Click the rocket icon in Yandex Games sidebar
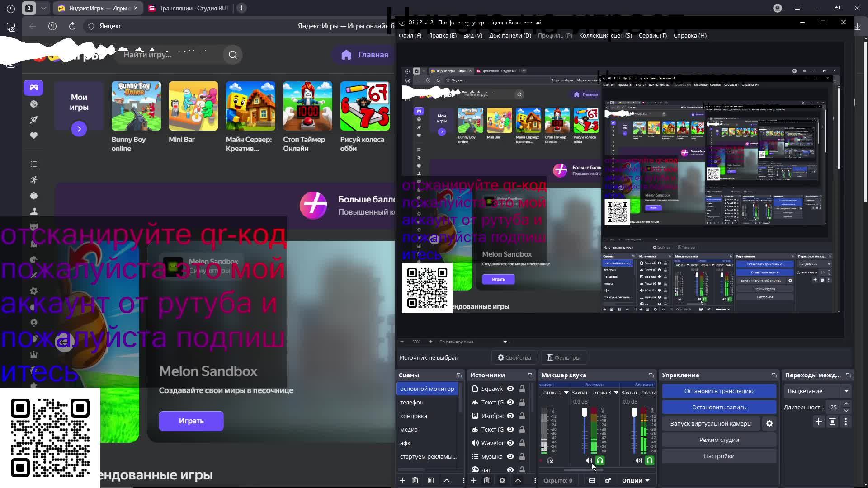The image size is (868, 488). [33, 120]
